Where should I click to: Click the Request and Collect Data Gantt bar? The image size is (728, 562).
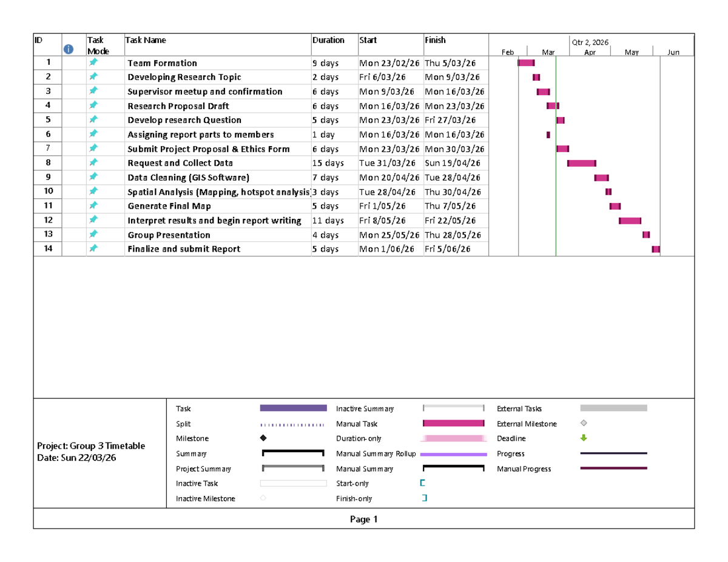(582, 163)
